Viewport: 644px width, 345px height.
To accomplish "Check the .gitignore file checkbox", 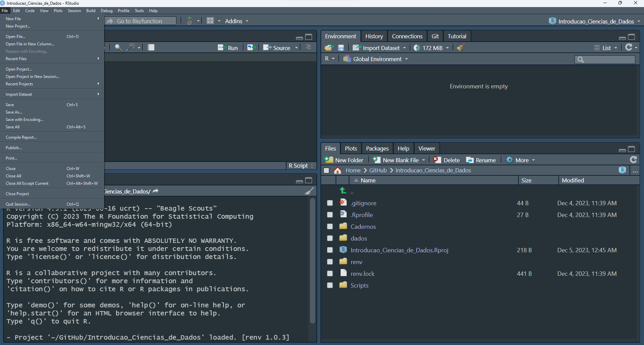I will (x=330, y=203).
